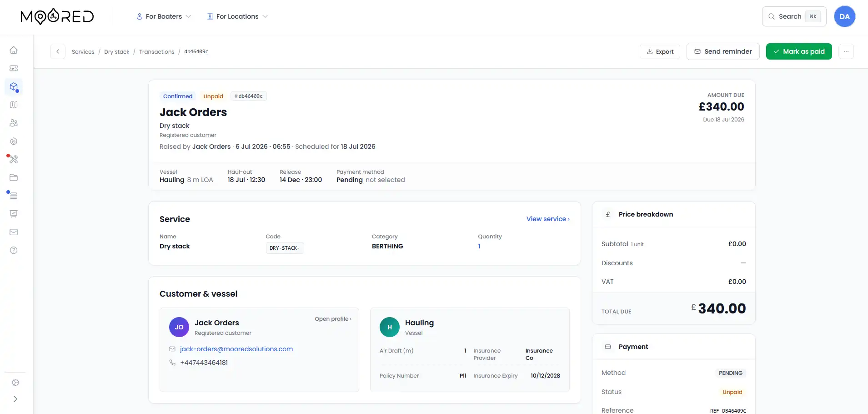Go to Services breadcrumb
868x414 pixels.
point(83,52)
